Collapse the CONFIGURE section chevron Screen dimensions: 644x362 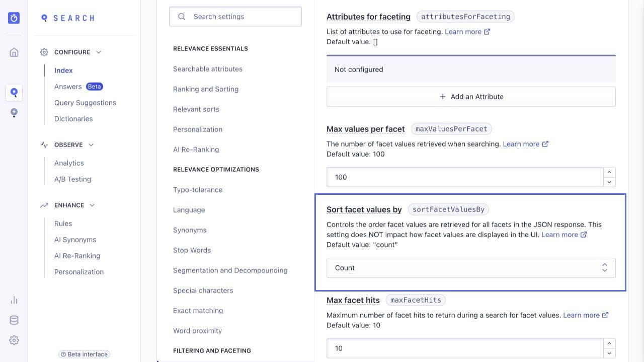click(99, 52)
